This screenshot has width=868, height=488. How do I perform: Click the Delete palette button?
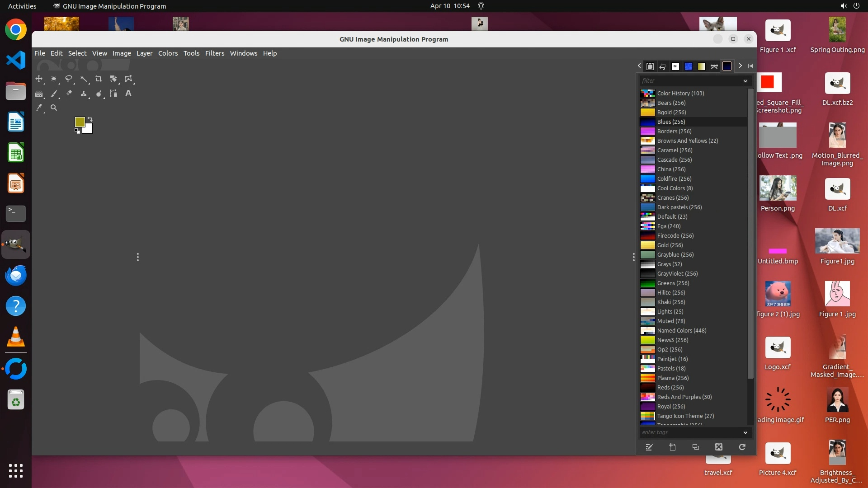click(719, 447)
